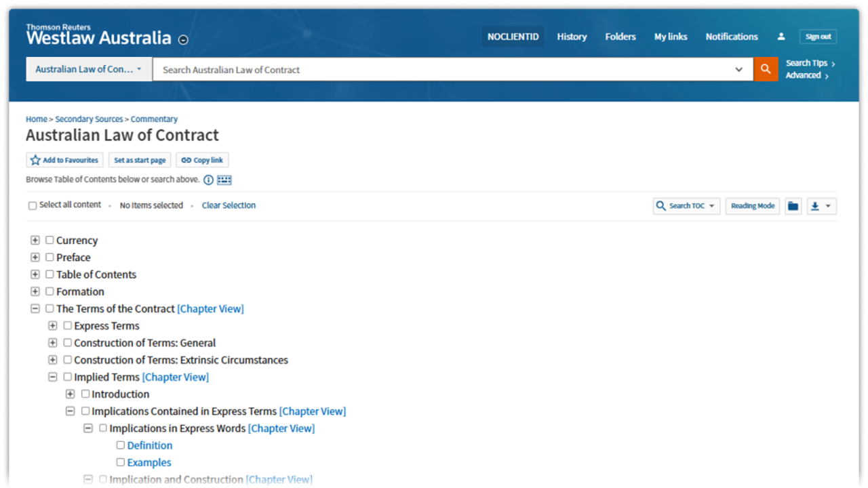
Task: Collapse The Terms of the Contract node
Action: click(35, 308)
